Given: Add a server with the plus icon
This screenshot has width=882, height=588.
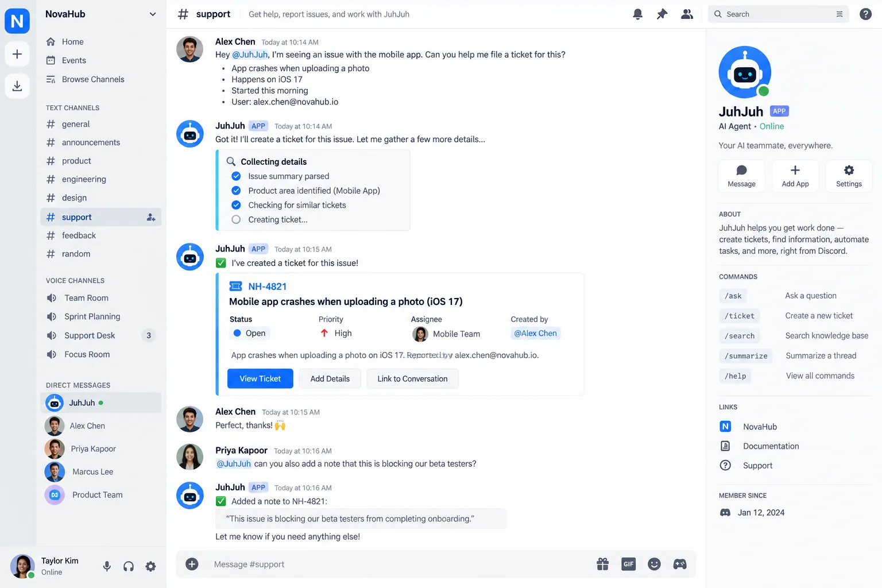Looking at the screenshot, I should click(x=17, y=54).
